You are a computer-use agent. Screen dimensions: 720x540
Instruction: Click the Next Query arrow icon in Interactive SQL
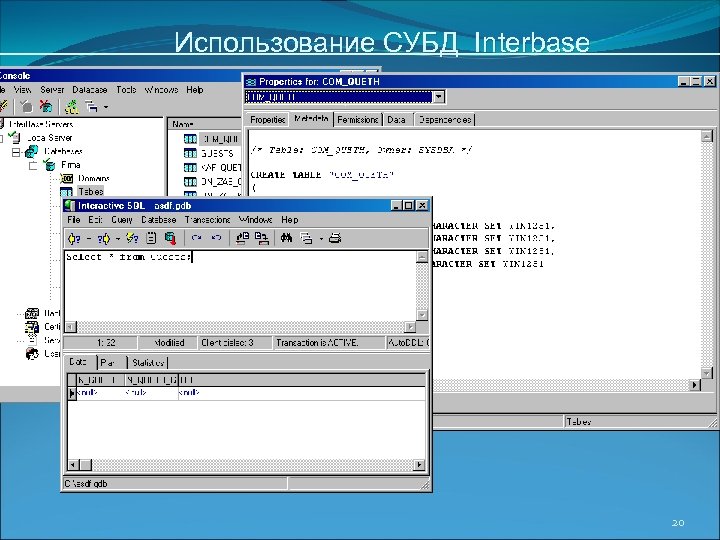104,238
